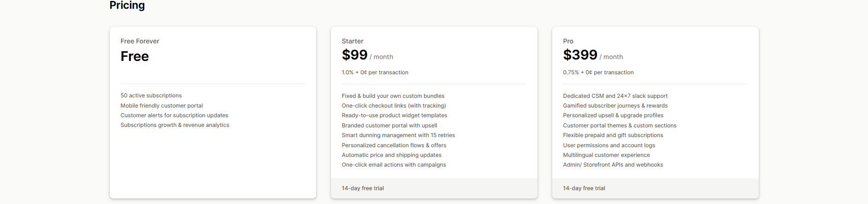The width and height of the screenshot is (868, 204).
Task: Click One-click email actions with campaigns
Action: click(x=394, y=165)
